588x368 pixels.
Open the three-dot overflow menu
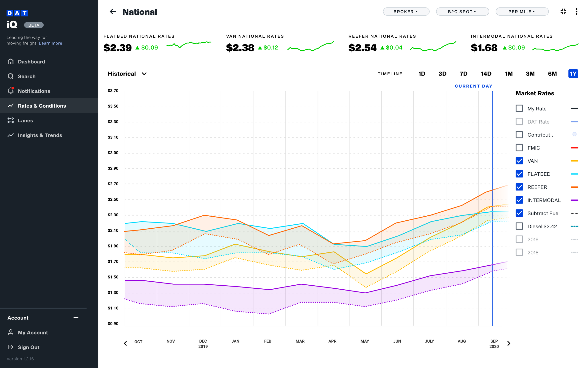click(x=576, y=12)
